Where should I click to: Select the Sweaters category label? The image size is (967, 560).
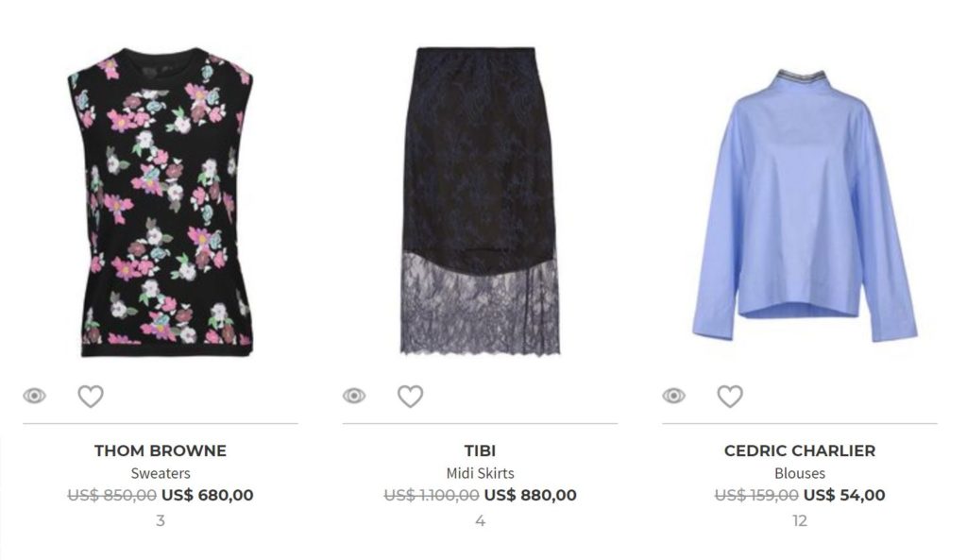tap(161, 473)
